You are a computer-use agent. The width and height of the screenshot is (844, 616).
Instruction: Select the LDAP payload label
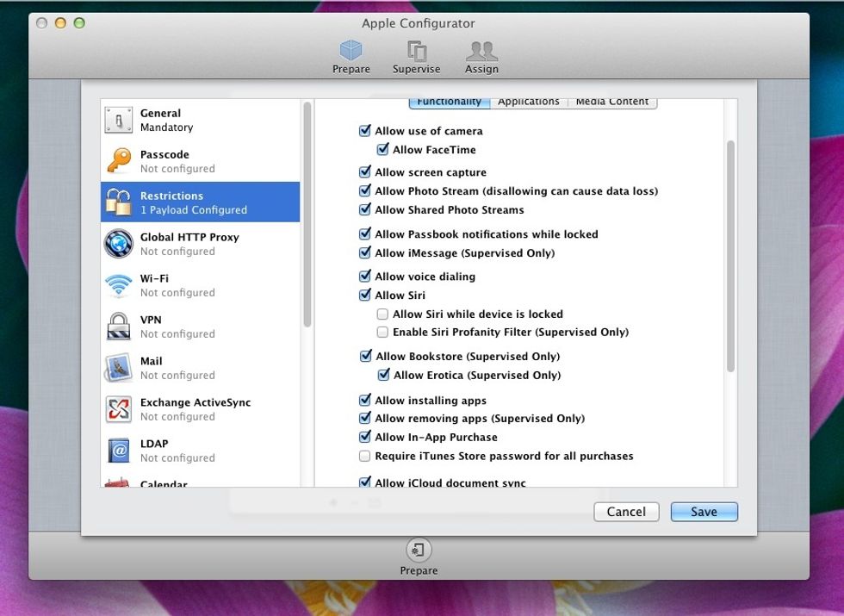click(154, 444)
